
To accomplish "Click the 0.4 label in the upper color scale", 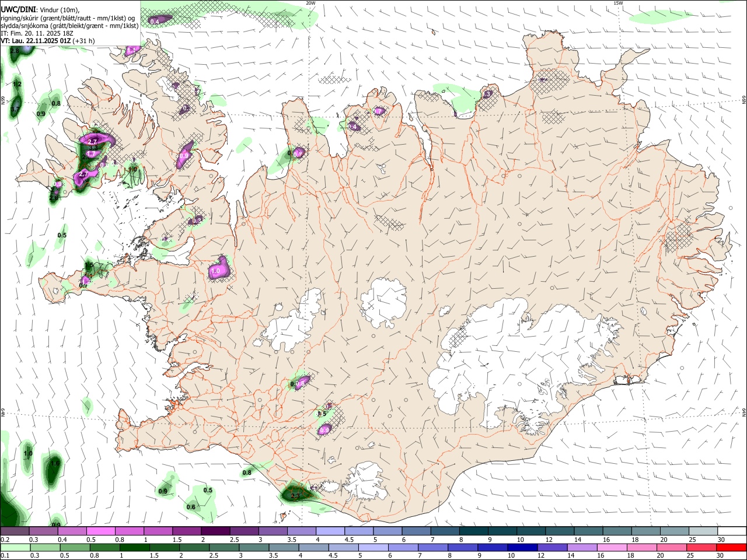I will coord(62,540).
